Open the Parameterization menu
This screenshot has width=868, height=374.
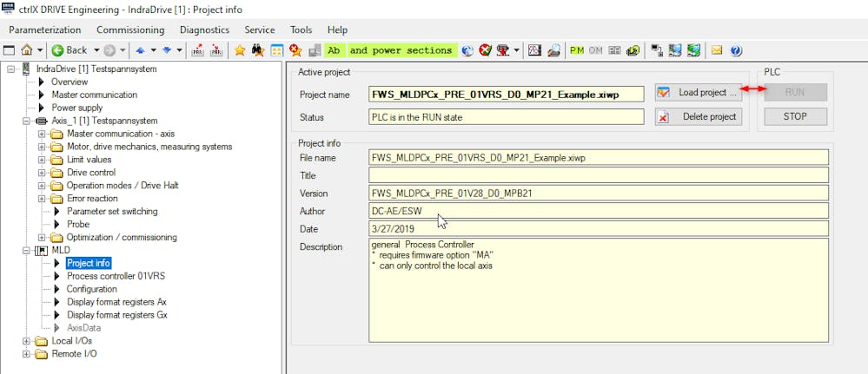tap(45, 30)
